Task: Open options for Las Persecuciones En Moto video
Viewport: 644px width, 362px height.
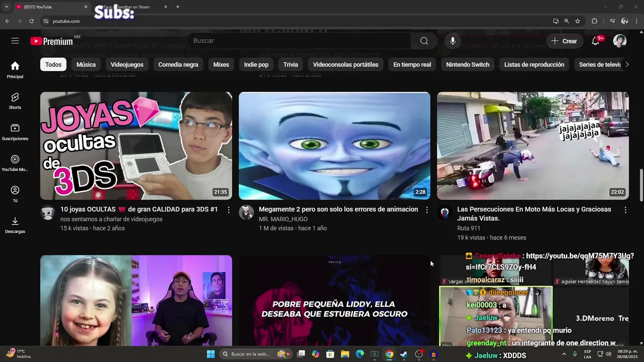Action: tap(625, 210)
